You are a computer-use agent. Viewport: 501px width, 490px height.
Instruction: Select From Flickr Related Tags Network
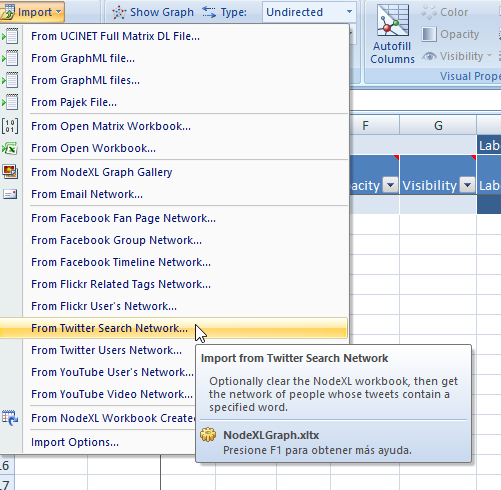coord(173,284)
